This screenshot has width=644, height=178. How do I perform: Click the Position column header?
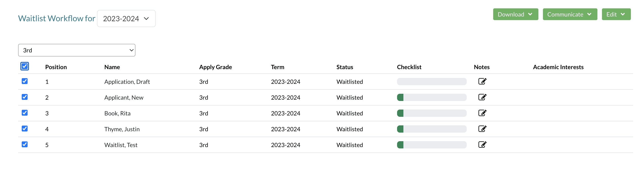[x=56, y=67]
